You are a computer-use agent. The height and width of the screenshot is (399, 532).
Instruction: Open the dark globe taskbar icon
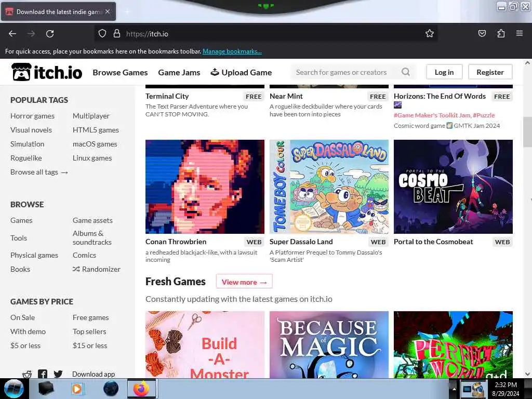point(111,389)
